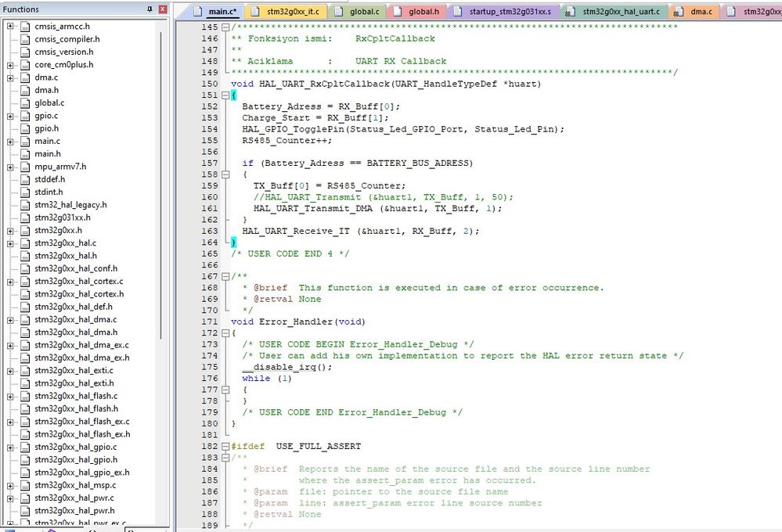Select stm32g0xx_hal_cortex.h in tree

click(79, 294)
